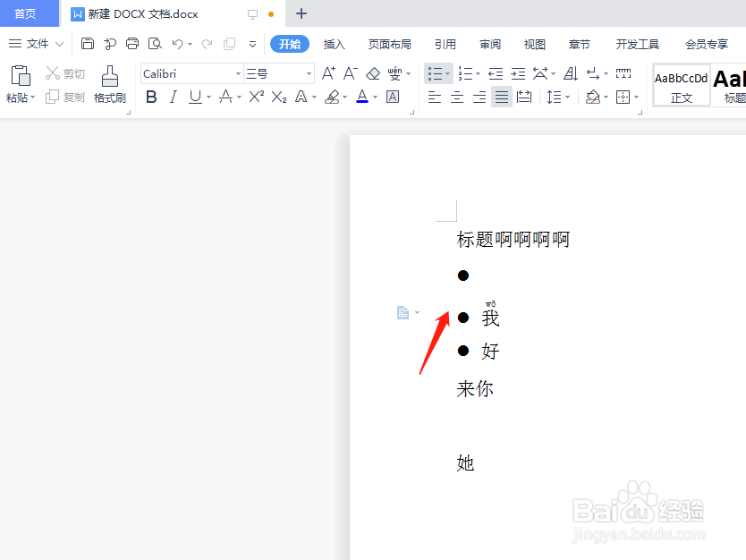Increase paragraph indent
The image size is (746, 560).
click(518, 72)
